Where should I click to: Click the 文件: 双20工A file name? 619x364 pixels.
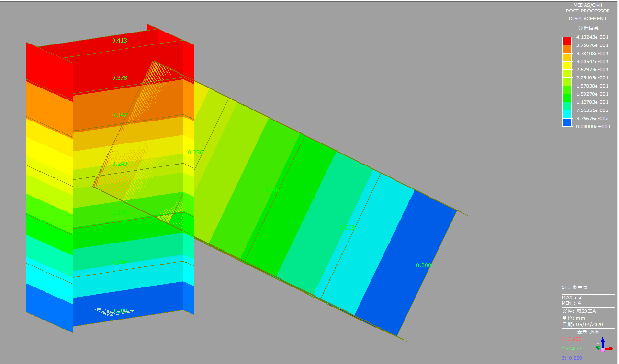click(x=578, y=311)
